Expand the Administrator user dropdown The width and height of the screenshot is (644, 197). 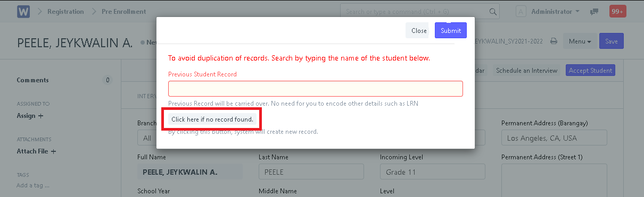pyautogui.click(x=556, y=11)
